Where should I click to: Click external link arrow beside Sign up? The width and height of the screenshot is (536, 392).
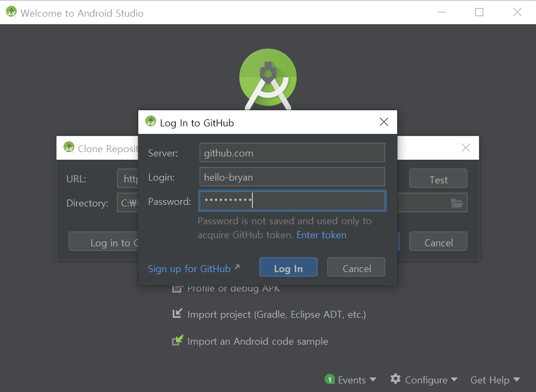pyautogui.click(x=237, y=267)
